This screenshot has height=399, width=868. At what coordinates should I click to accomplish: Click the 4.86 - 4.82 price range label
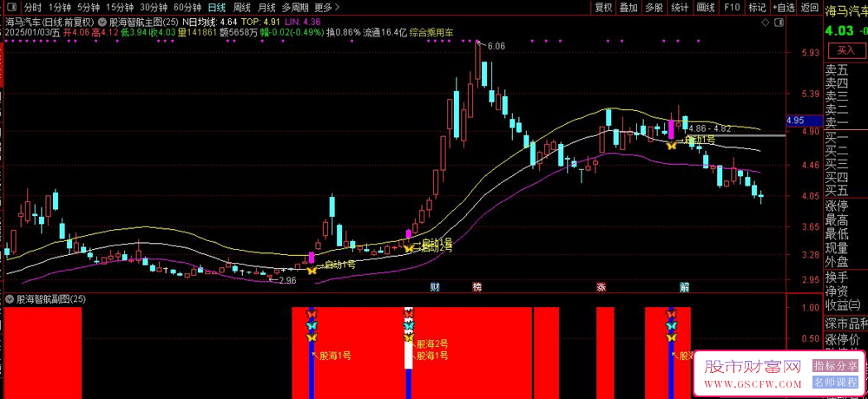[710, 128]
